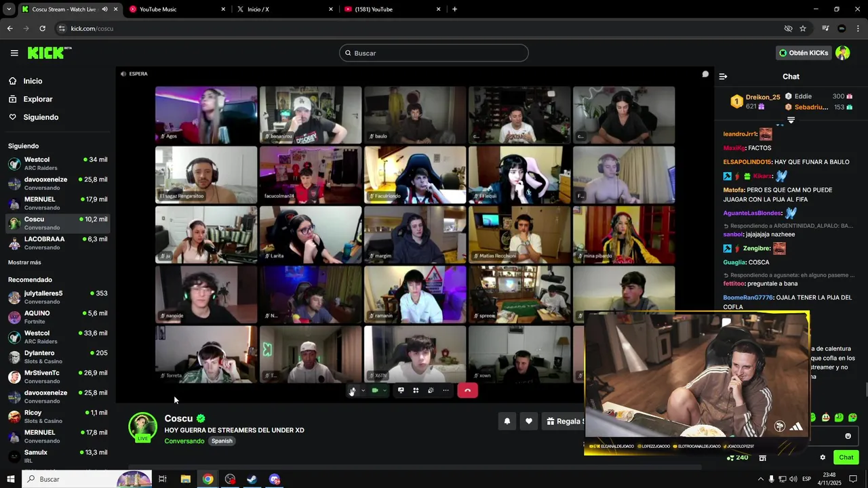Click the share screen icon
The height and width of the screenshot is (488, 868).
pos(401,390)
